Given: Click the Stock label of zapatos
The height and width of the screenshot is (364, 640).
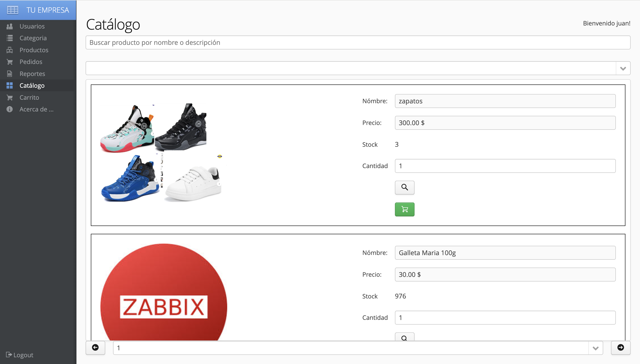Looking at the screenshot, I should pos(370,144).
